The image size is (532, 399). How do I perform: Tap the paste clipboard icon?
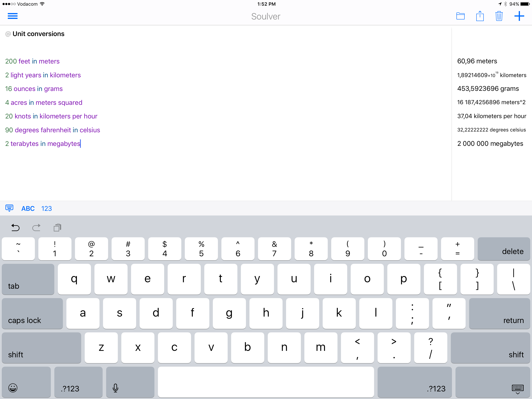pyautogui.click(x=57, y=227)
